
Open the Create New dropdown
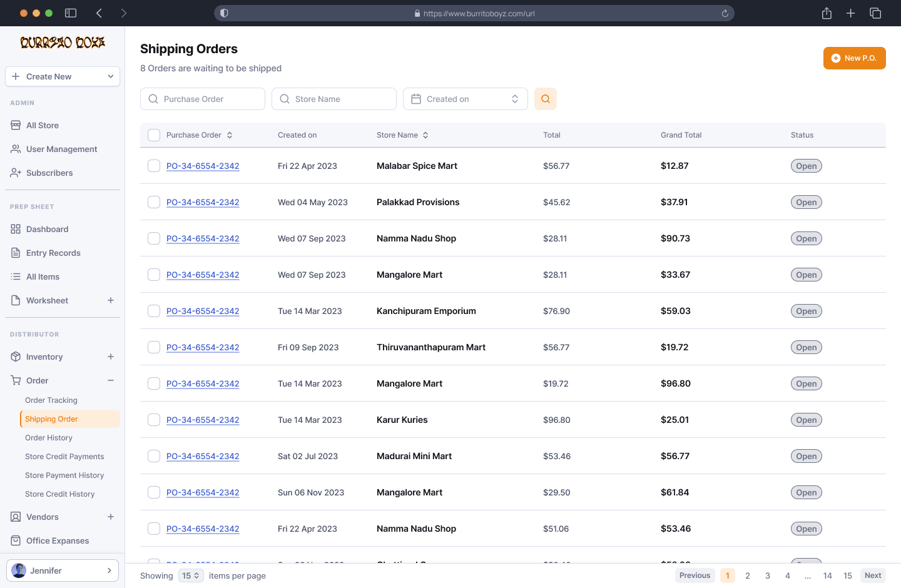[x=63, y=76]
